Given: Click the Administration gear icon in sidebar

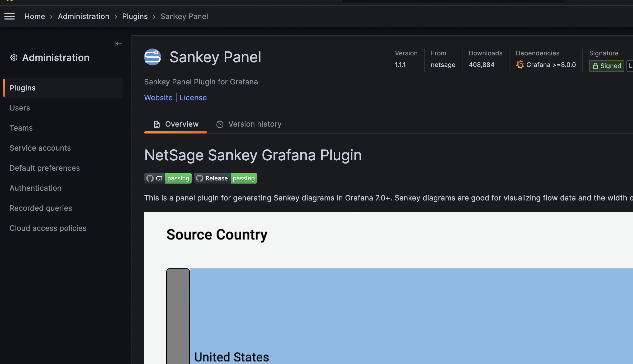Looking at the screenshot, I should [x=13, y=58].
